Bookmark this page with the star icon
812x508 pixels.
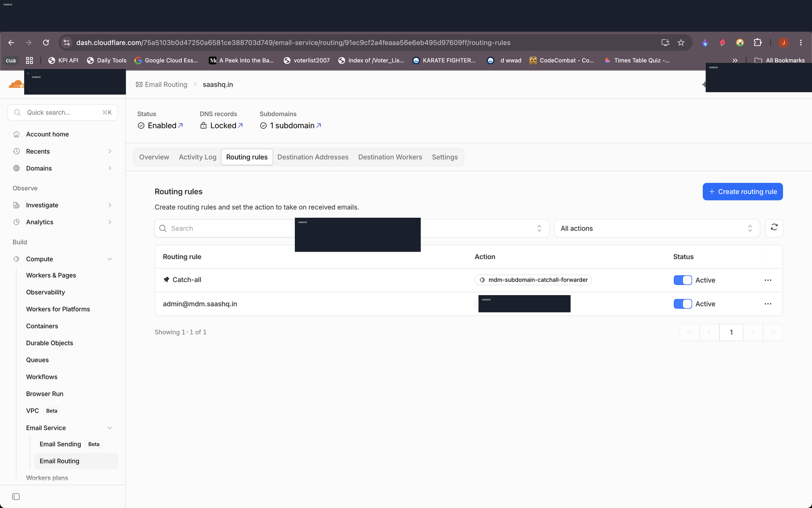681,43
